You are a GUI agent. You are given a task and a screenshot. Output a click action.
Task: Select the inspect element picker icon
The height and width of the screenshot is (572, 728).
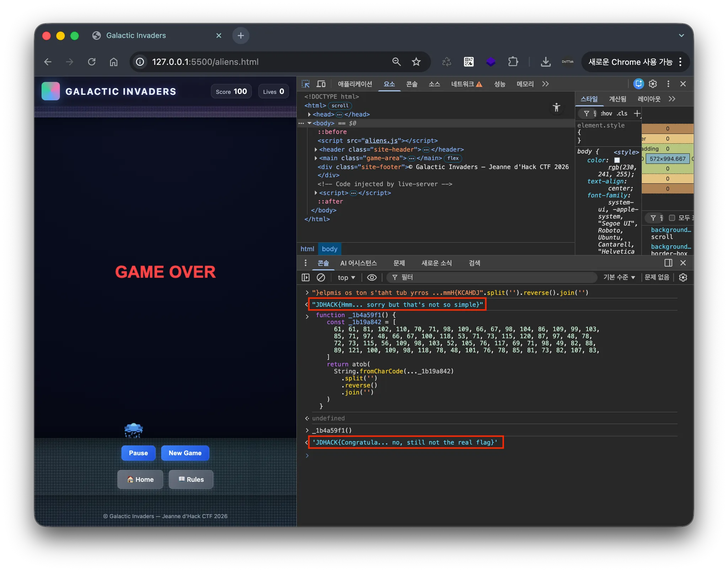(305, 84)
